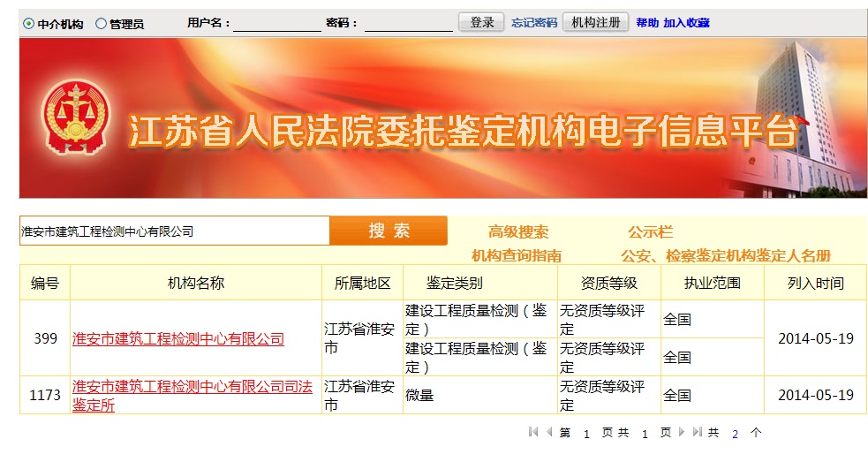Go to the 公示栏 page
The width and height of the screenshot is (868, 462).
651,232
